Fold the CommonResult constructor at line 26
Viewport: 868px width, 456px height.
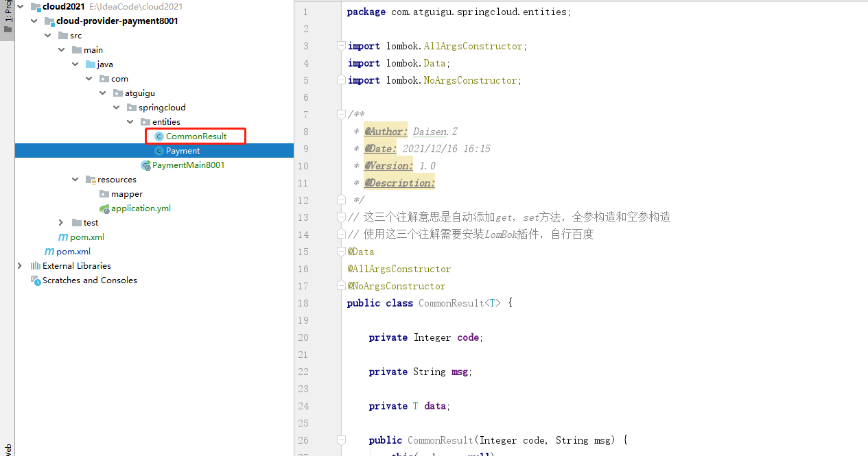(341, 440)
